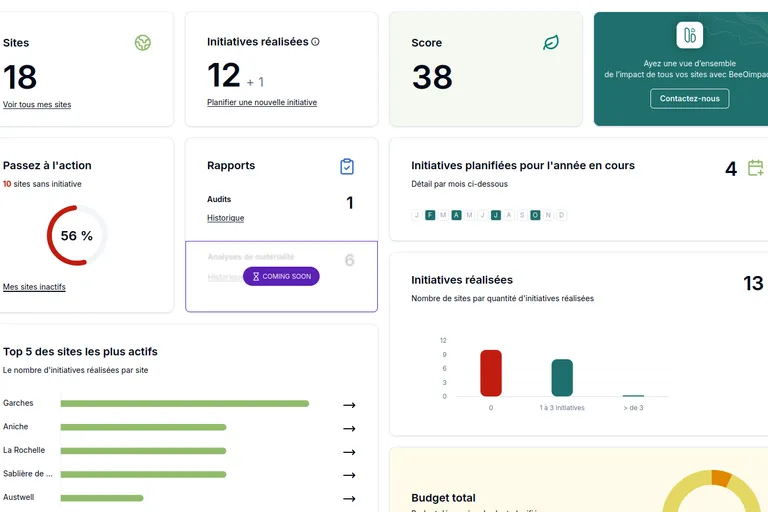Open the Historique link under Audits
The height and width of the screenshot is (512, 768).
pos(225,218)
